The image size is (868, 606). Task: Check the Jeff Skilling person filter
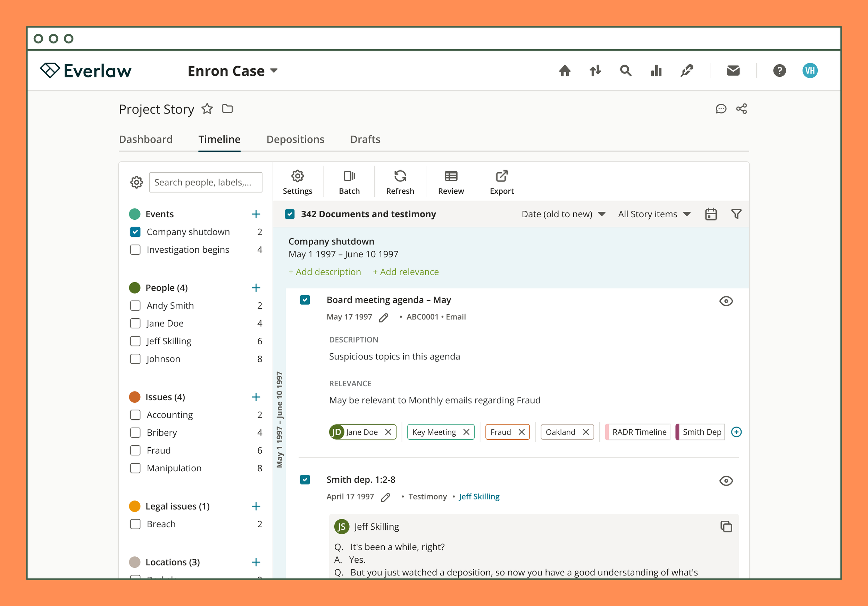[x=135, y=341]
